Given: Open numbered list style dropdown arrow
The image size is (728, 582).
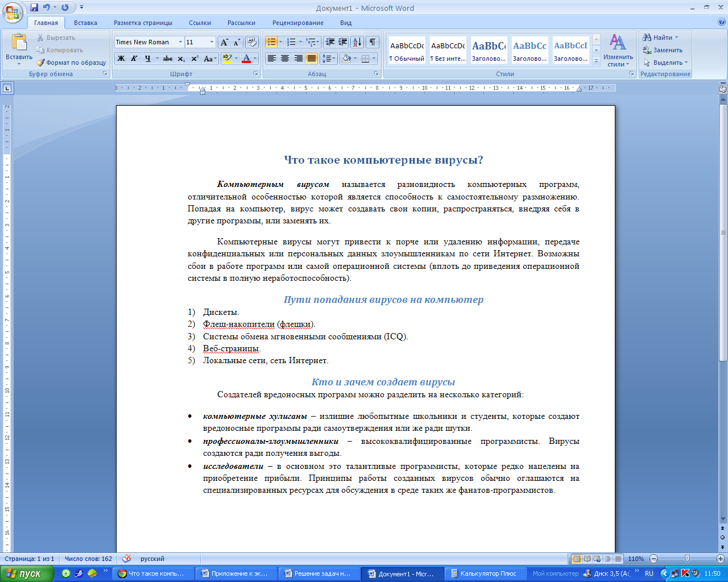Looking at the screenshot, I should click(x=300, y=42).
